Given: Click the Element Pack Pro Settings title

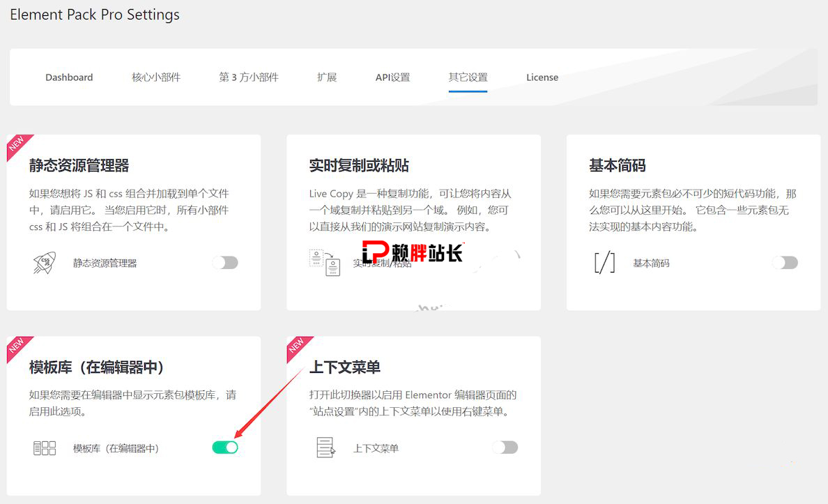Looking at the screenshot, I should coord(95,15).
